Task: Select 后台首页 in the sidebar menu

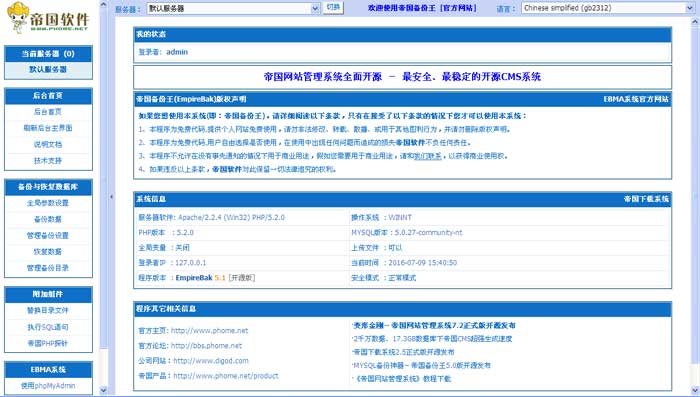Action: click(x=48, y=112)
